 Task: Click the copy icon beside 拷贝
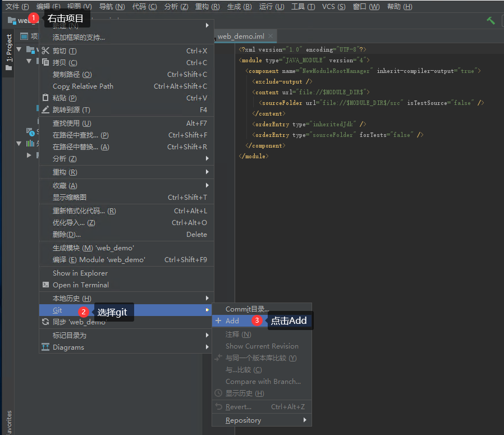coord(45,62)
